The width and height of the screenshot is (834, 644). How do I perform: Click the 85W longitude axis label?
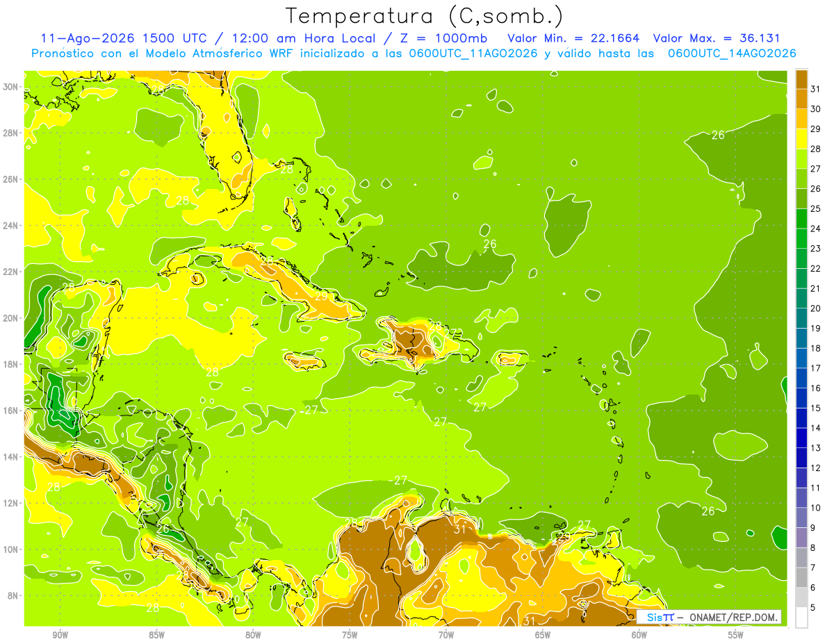point(157,635)
